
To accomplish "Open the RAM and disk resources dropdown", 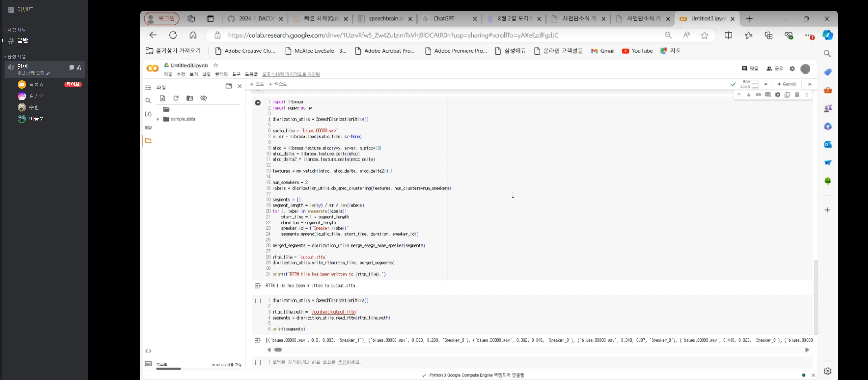I will click(765, 84).
